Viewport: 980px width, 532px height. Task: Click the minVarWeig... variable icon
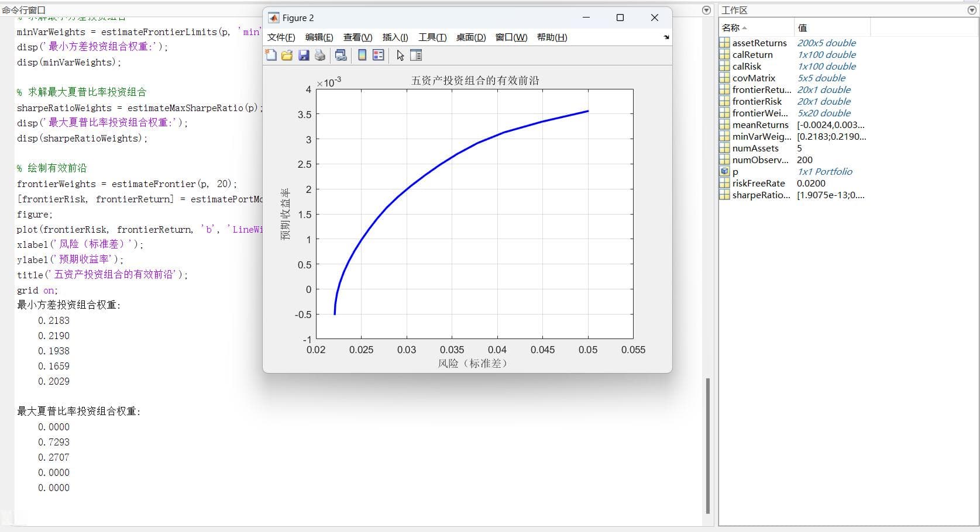pyautogui.click(x=724, y=136)
